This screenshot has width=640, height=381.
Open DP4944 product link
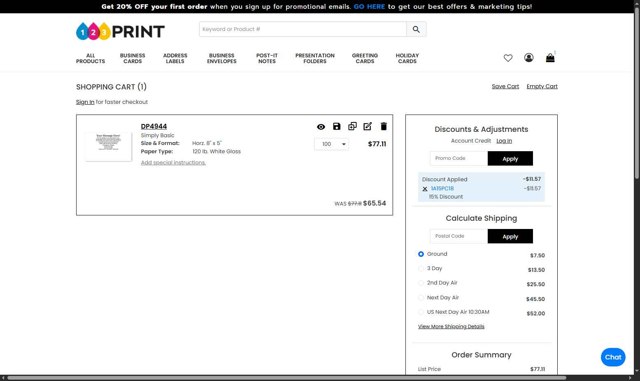point(154,127)
